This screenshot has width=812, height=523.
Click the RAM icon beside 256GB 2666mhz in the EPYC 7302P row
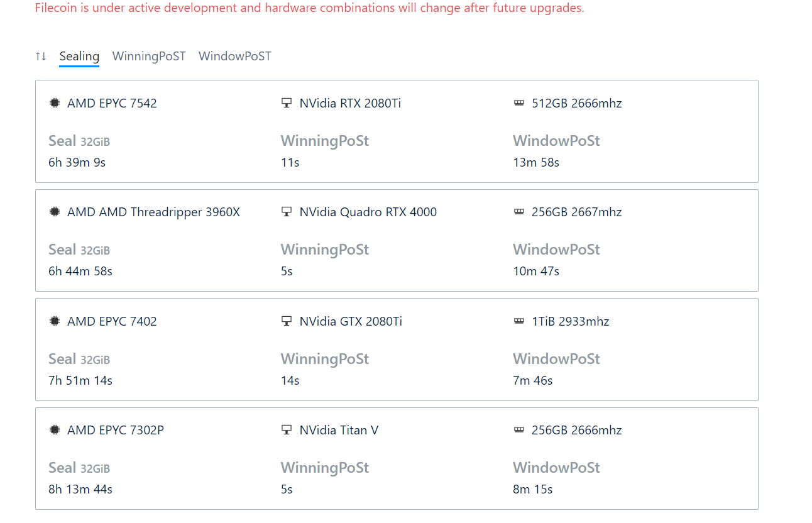[519, 430]
